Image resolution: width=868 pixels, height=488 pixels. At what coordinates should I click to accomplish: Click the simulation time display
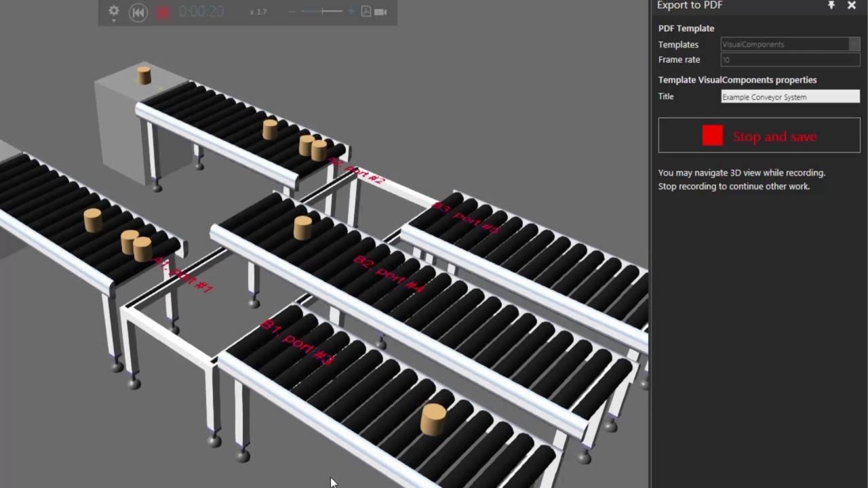click(x=201, y=12)
